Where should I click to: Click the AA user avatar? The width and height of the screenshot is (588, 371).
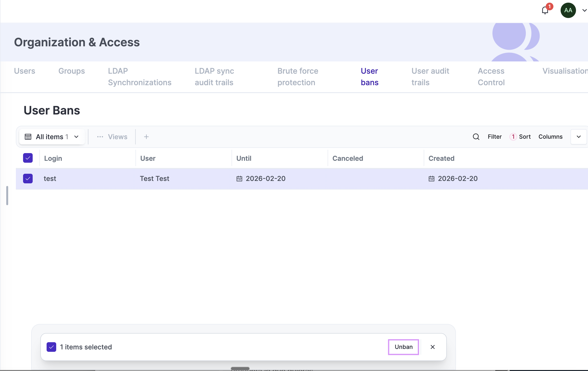568,10
